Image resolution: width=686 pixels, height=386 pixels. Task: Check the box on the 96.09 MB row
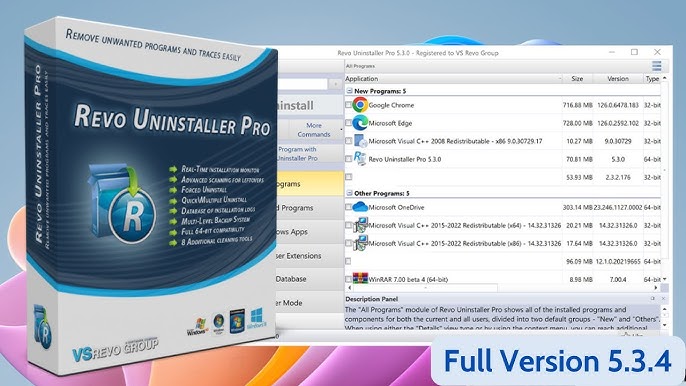click(348, 261)
